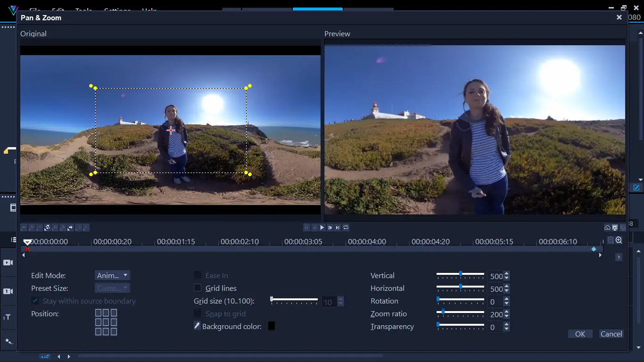644x362 pixels.
Task: Enable repeat playback looping
Action: [345, 227]
